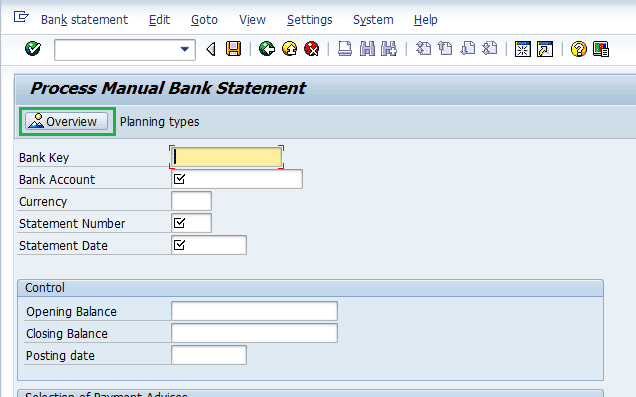The image size is (636, 397).
Task: Go to Next Page icon
Action: [468, 49]
